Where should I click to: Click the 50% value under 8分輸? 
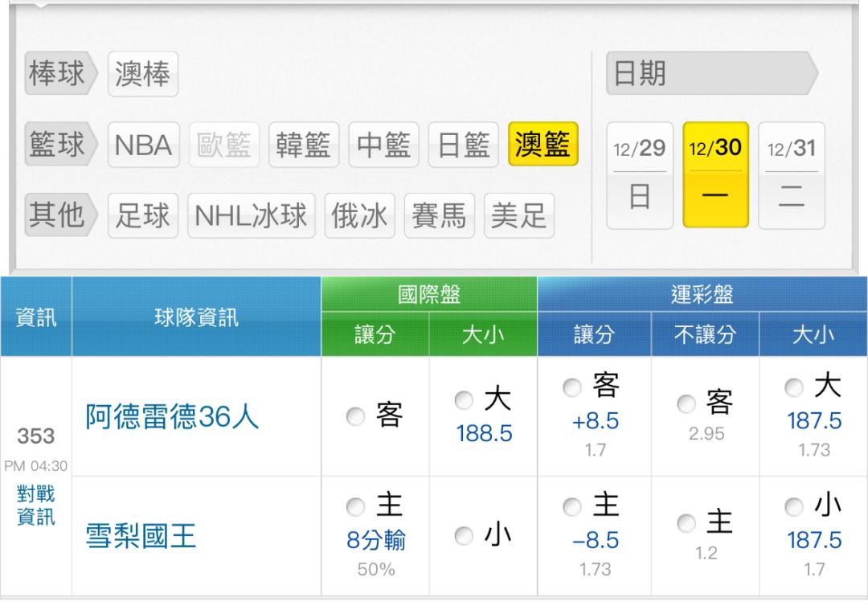point(376,569)
